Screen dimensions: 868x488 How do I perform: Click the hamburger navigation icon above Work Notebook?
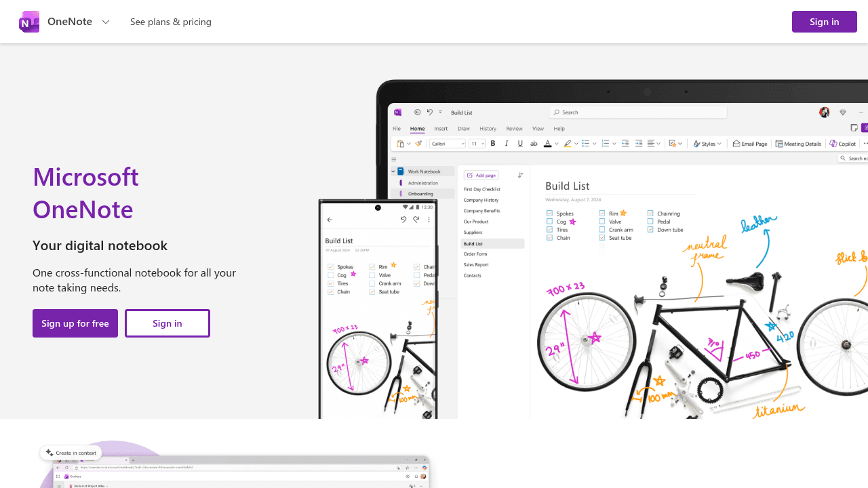click(x=394, y=160)
